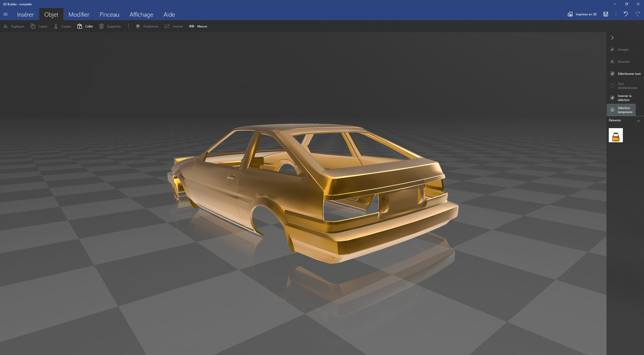Click Inverser la sélection
The height and width of the screenshot is (355, 644).
point(625,98)
